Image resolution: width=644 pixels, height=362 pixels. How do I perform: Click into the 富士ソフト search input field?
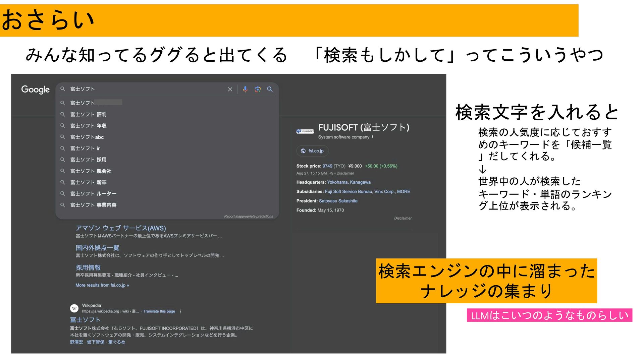coord(144,89)
